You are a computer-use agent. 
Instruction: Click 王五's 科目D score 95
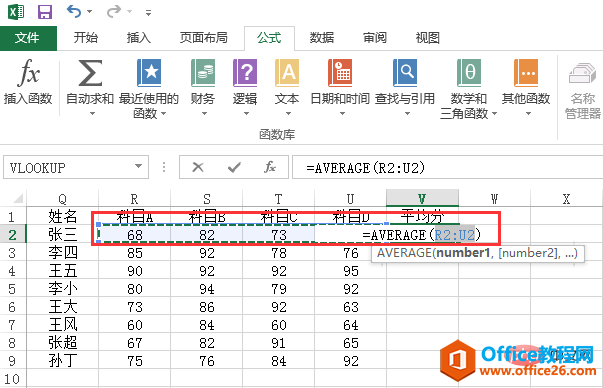pos(350,271)
